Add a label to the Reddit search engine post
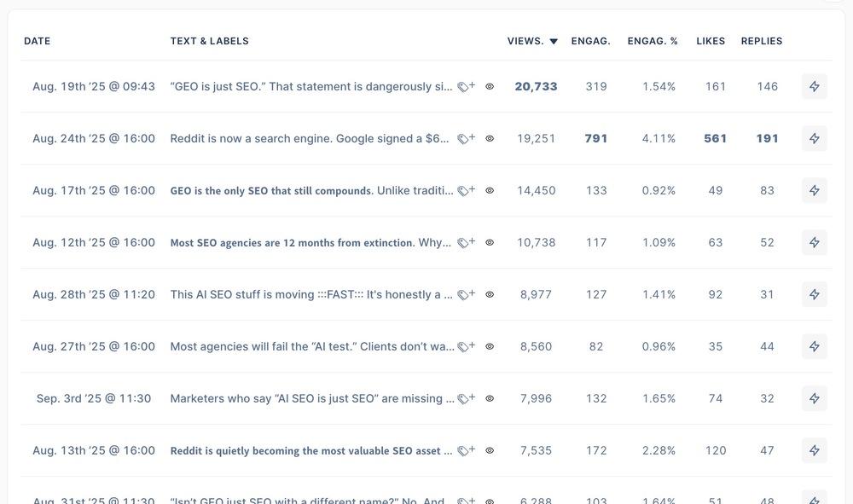853x504 pixels. (x=466, y=139)
